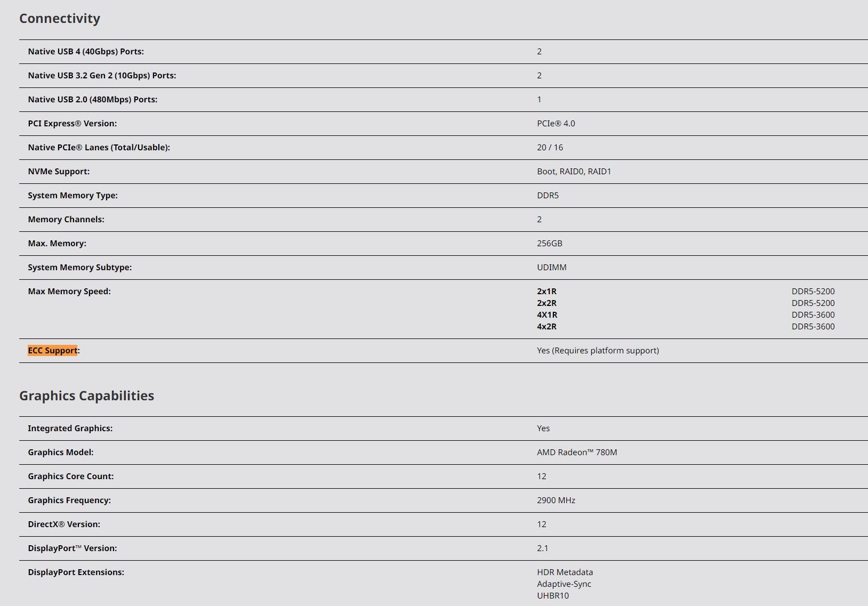The width and height of the screenshot is (868, 606).
Task: Click the 4x2R memory configuration entry
Action: click(x=546, y=327)
